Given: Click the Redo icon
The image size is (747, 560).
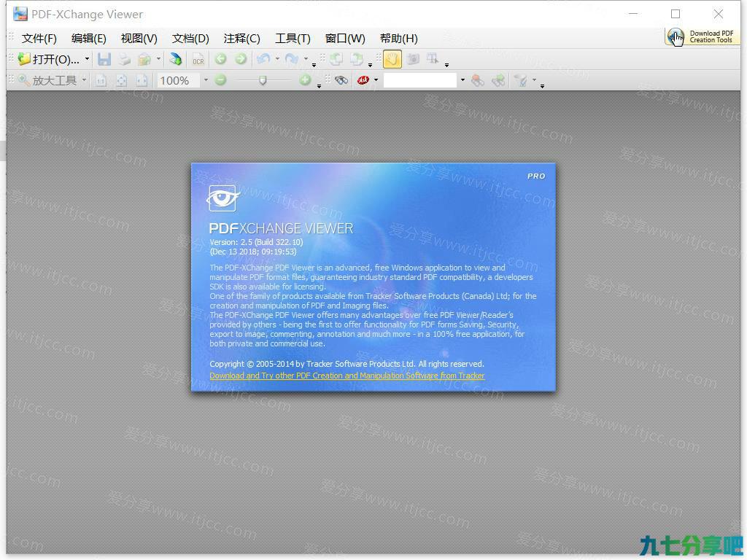Looking at the screenshot, I should 291,59.
